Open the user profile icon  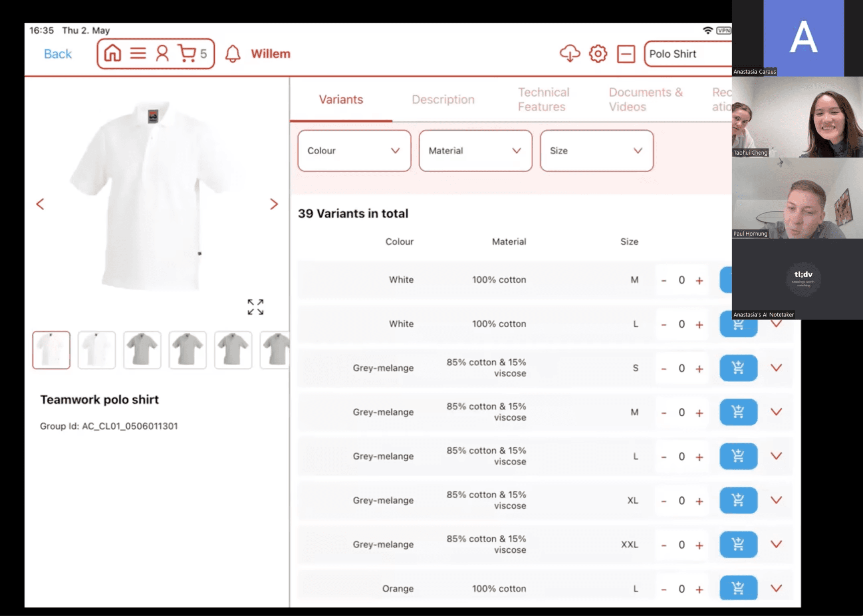coord(162,53)
